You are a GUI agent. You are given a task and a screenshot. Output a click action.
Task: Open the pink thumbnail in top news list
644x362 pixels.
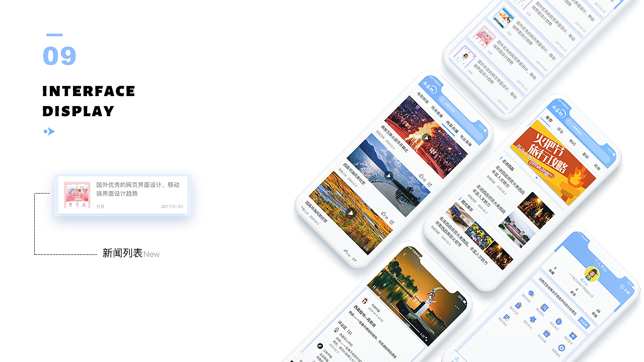coord(486,36)
